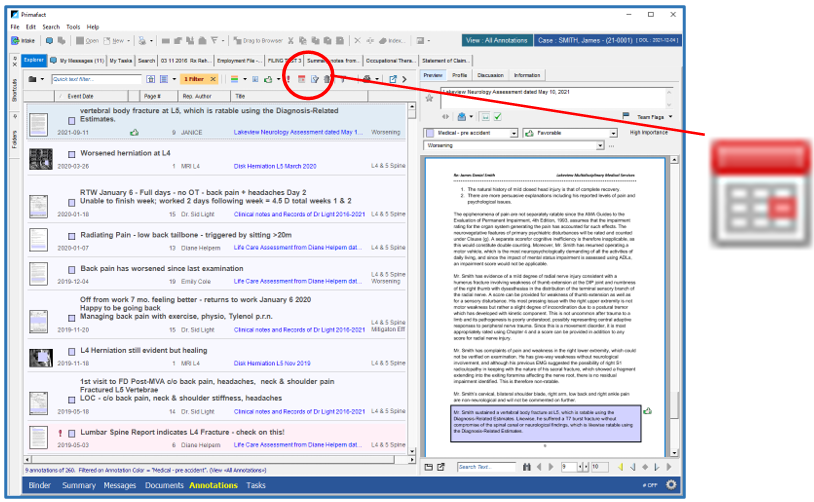This screenshot has height=502, width=814.
Task: Check the box for Back pain has worsened
Action: point(72,270)
